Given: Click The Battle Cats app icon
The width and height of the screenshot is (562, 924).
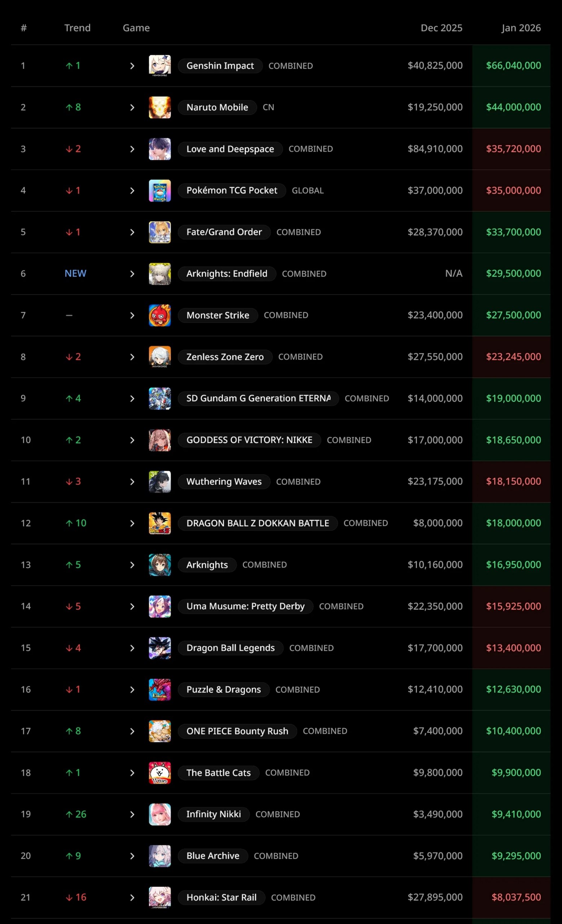Looking at the screenshot, I should [159, 772].
